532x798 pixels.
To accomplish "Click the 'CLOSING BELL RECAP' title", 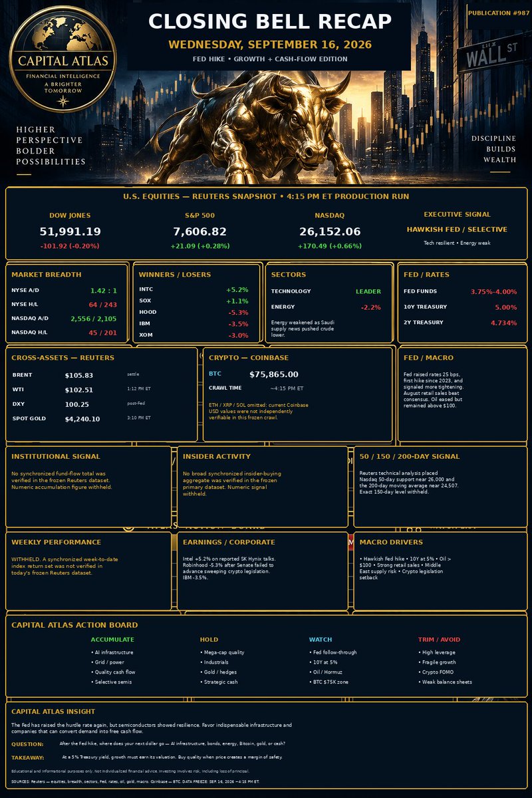I will click(270, 21).
